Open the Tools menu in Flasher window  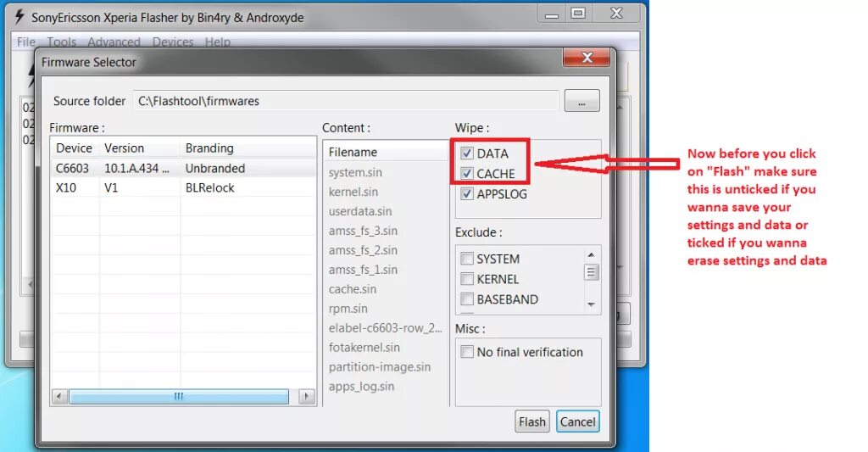coord(61,42)
